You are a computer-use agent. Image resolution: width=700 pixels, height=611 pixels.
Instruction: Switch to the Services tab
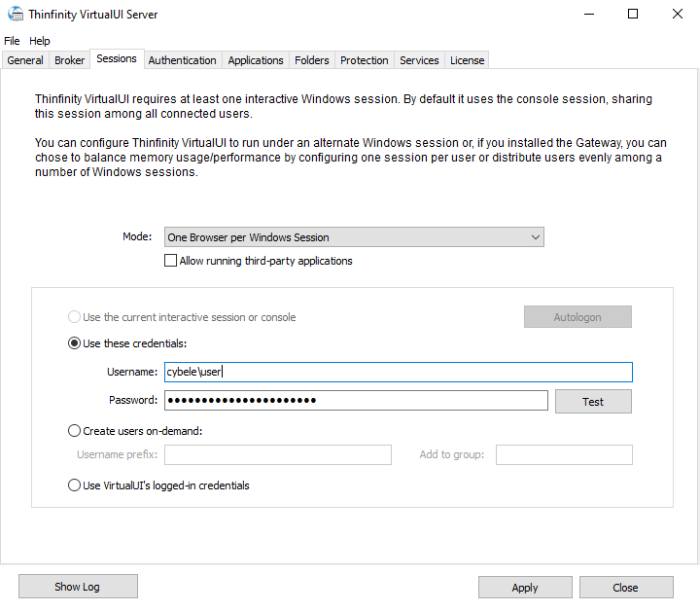419,60
